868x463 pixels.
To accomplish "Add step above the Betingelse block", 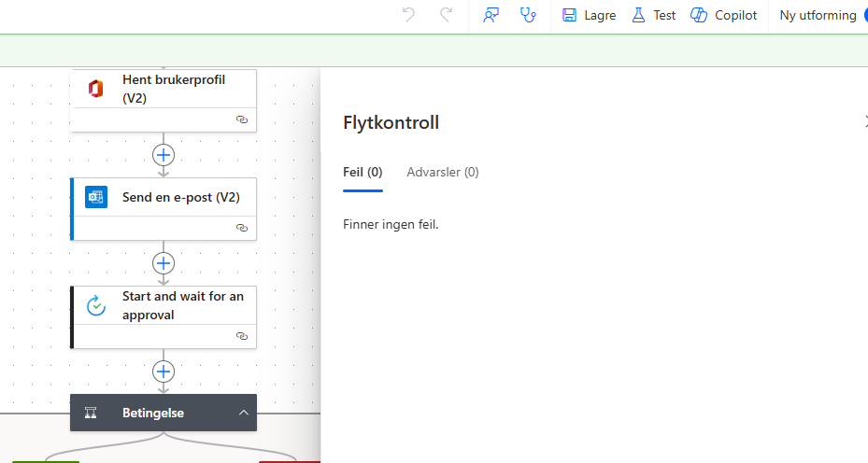I will tap(164, 372).
